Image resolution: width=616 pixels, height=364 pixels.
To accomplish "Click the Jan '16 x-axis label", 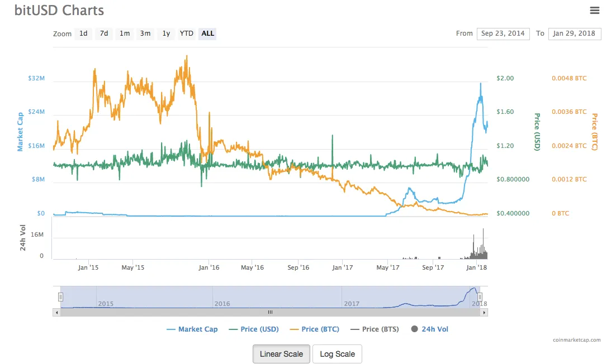I will click(209, 267).
